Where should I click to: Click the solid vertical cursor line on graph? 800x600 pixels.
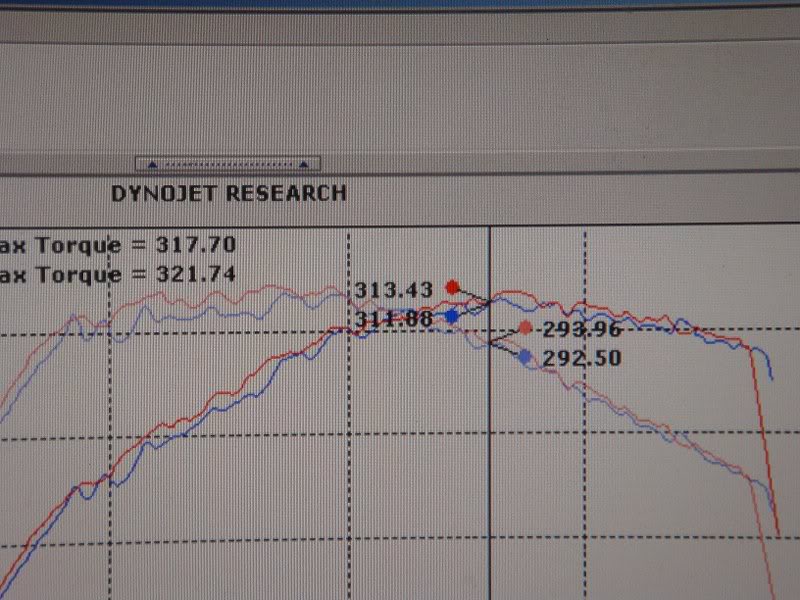pos(488,450)
